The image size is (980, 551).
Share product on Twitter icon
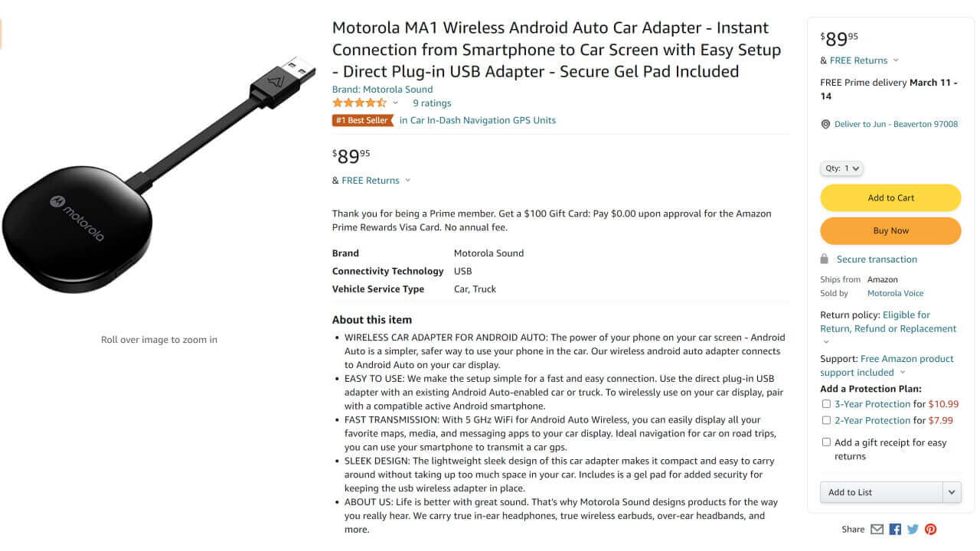pyautogui.click(x=913, y=529)
